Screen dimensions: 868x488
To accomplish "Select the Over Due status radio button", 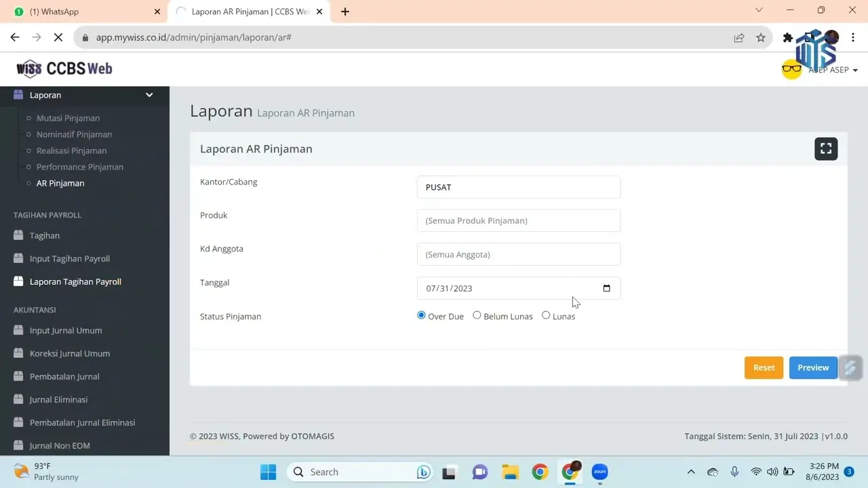I will 421,315.
